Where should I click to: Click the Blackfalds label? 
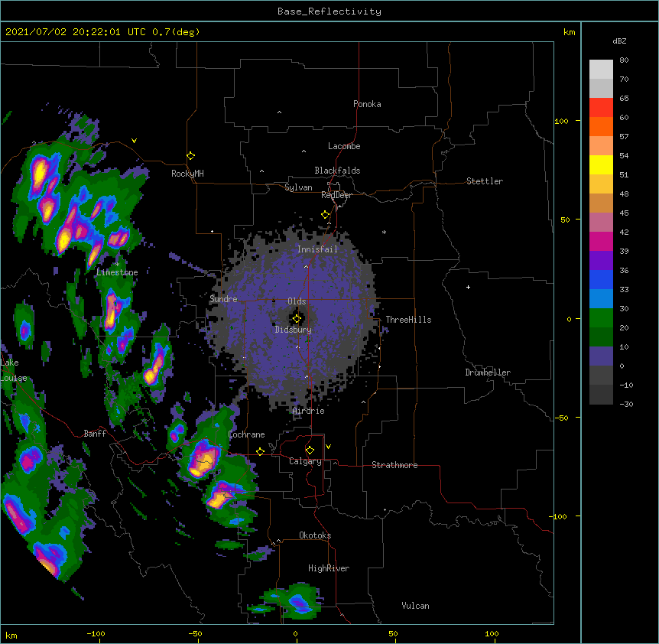pyautogui.click(x=337, y=171)
